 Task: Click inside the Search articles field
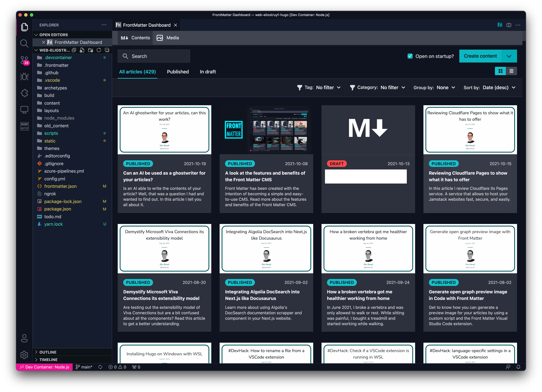click(x=154, y=56)
